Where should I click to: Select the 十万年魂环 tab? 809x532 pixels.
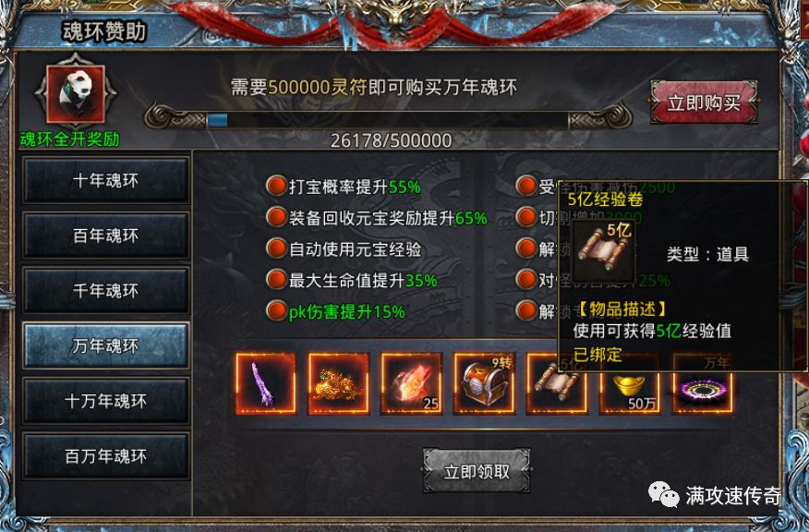click(106, 401)
